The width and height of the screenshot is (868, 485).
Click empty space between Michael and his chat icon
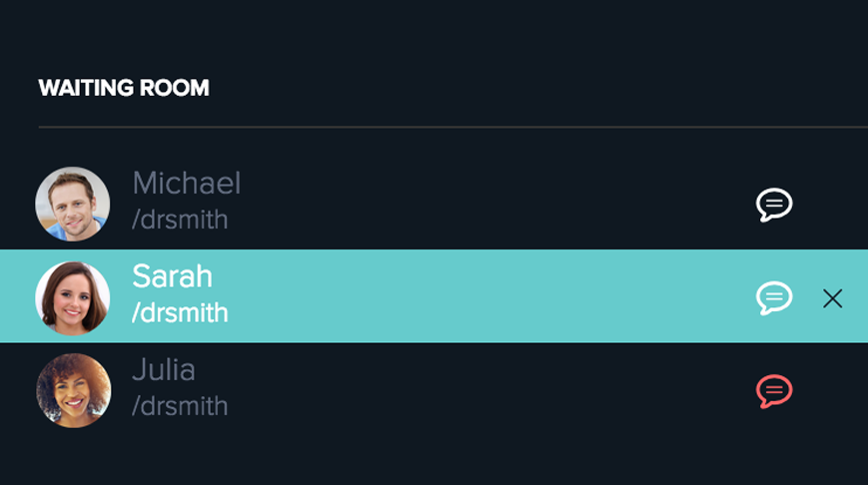[499, 204]
